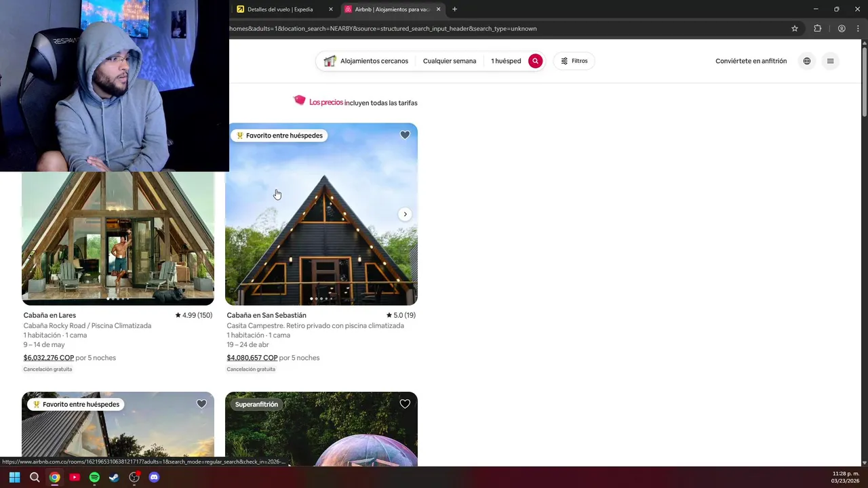Open Windows taskbar search

click(x=35, y=477)
